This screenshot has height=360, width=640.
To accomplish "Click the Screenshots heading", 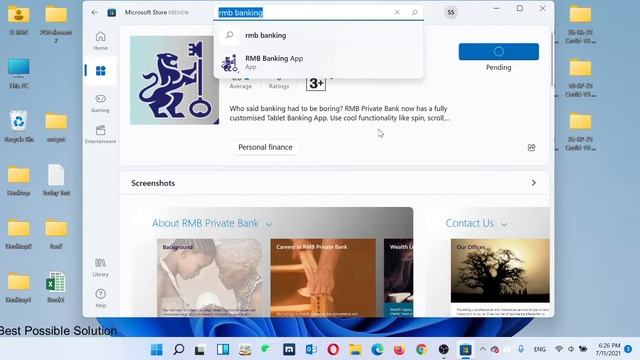I will click(x=153, y=183).
